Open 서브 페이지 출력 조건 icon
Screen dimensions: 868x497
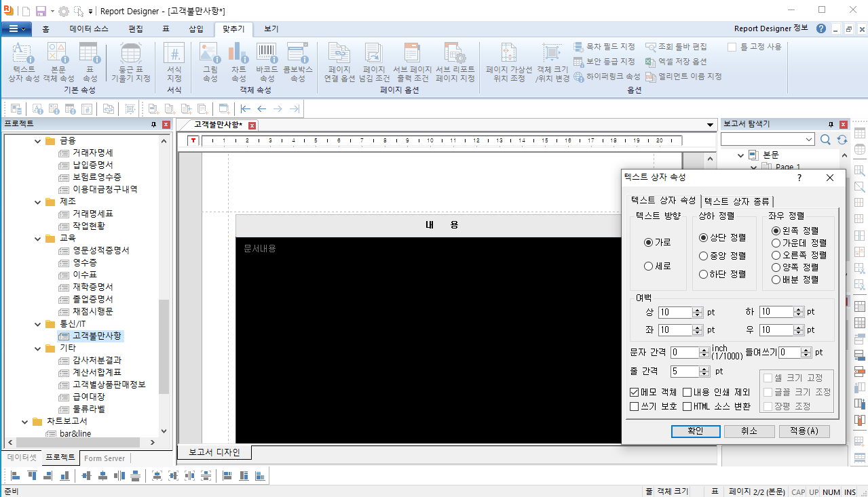click(x=412, y=62)
